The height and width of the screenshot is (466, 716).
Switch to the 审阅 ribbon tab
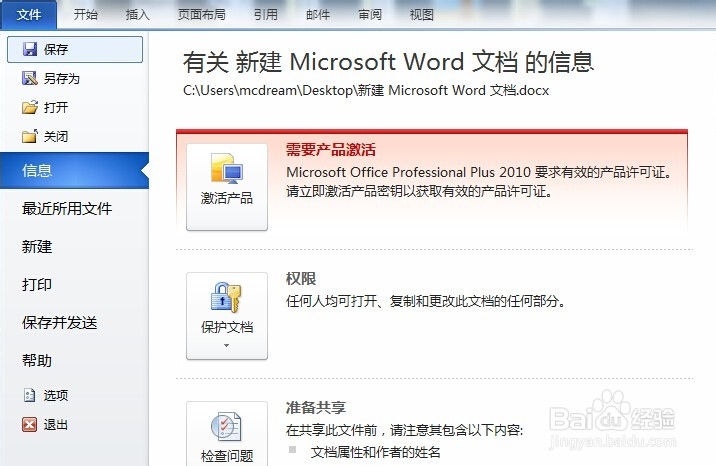tap(370, 15)
